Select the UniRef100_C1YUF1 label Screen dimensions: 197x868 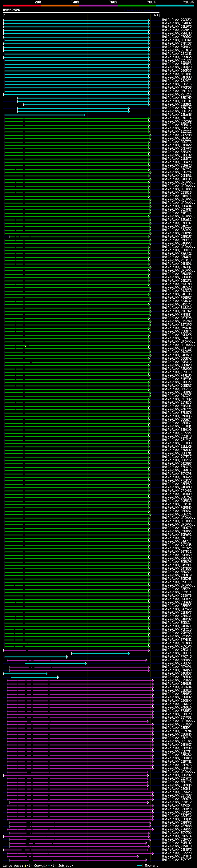177,857
